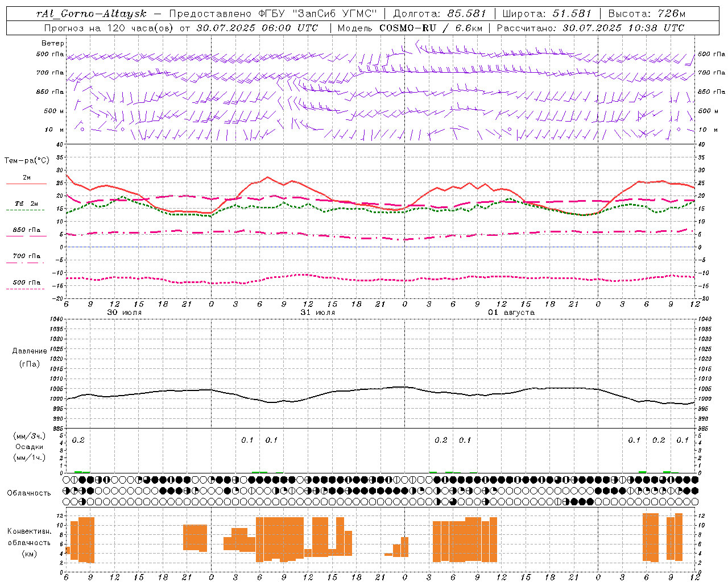Click the Ветер wind panel label
Image resolution: width=728 pixels, height=582 pixels.
pos(53,43)
